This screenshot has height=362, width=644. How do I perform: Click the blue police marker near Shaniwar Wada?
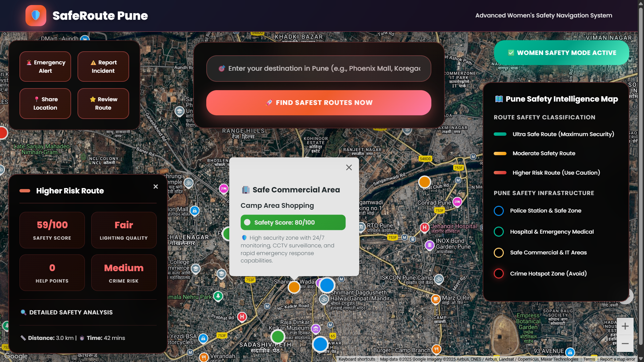pyautogui.click(x=327, y=285)
